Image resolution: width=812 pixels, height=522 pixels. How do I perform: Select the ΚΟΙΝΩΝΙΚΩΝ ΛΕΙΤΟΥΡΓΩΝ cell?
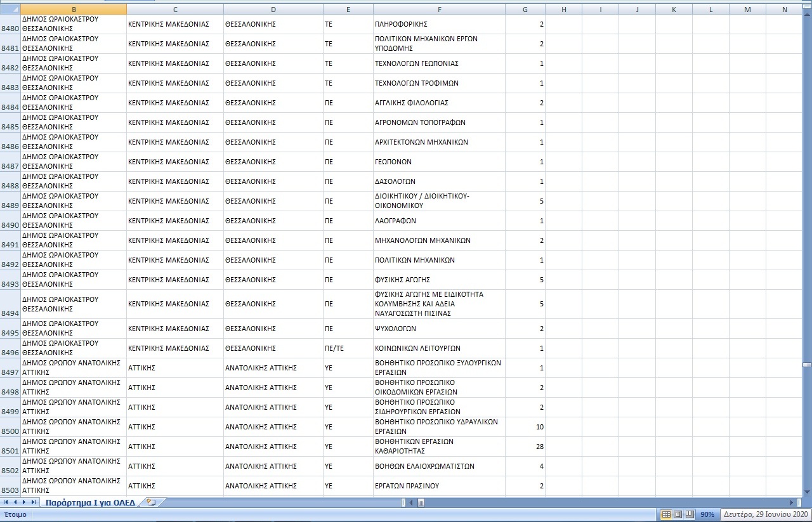coord(440,348)
